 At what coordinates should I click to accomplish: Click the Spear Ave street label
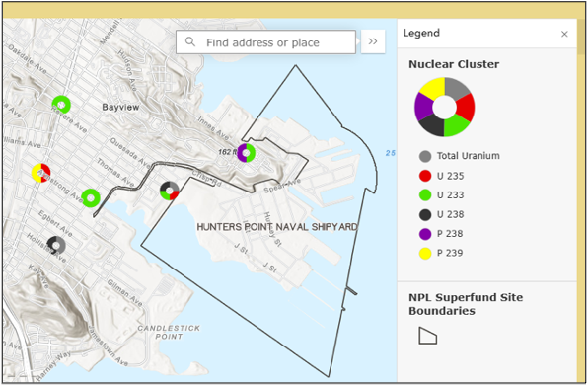pos(282,186)
